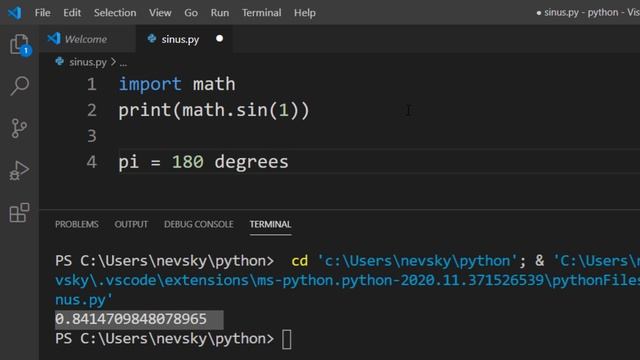
Task: Click 'print(math.sin(1))' on line 2
Action: 214,110
